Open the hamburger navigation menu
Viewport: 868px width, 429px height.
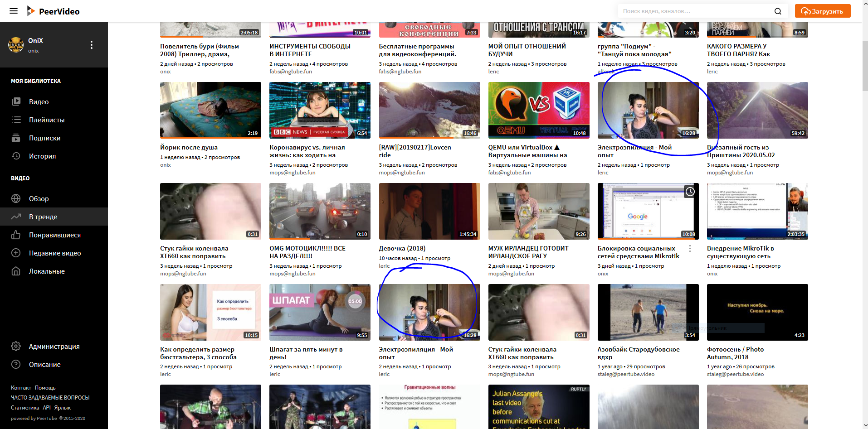point(14,11)
